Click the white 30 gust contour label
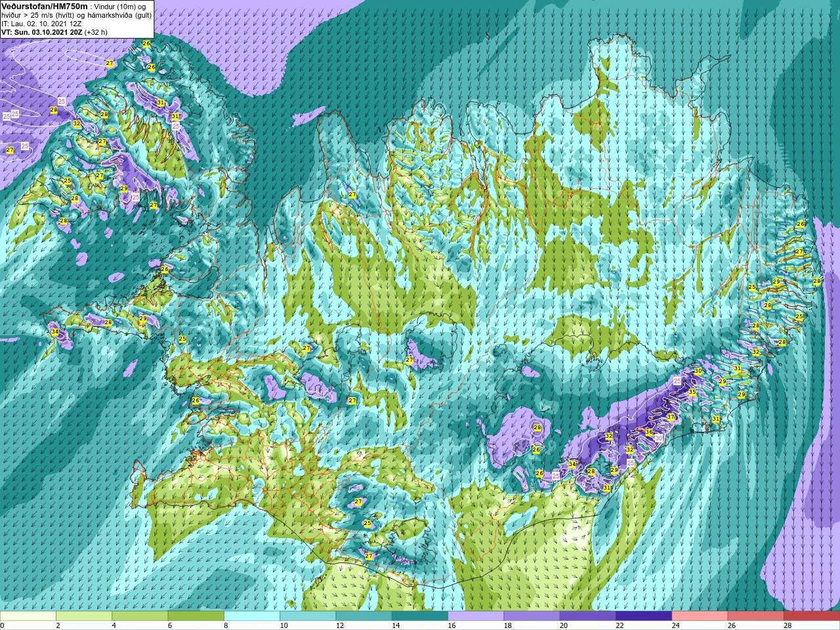 658,438
